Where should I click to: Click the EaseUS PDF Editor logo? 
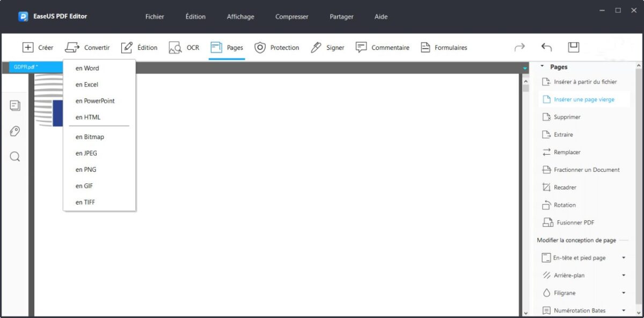point(23,17)
